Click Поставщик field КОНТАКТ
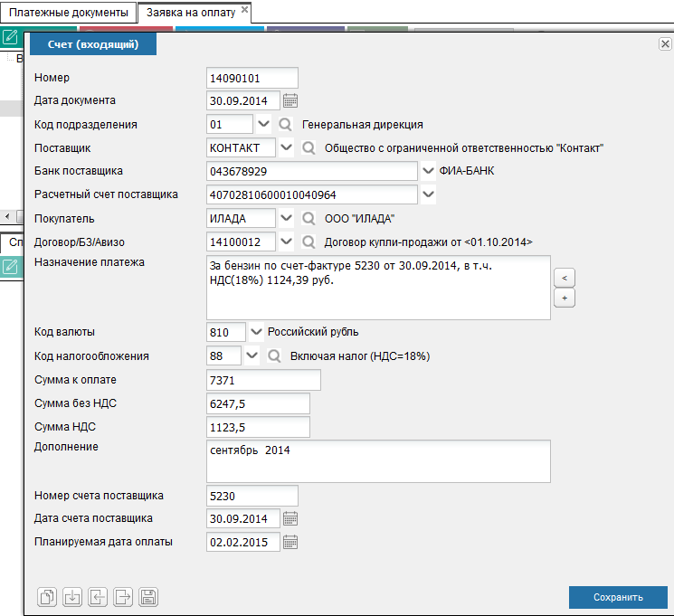674x616 pixels. pos(241,147)
